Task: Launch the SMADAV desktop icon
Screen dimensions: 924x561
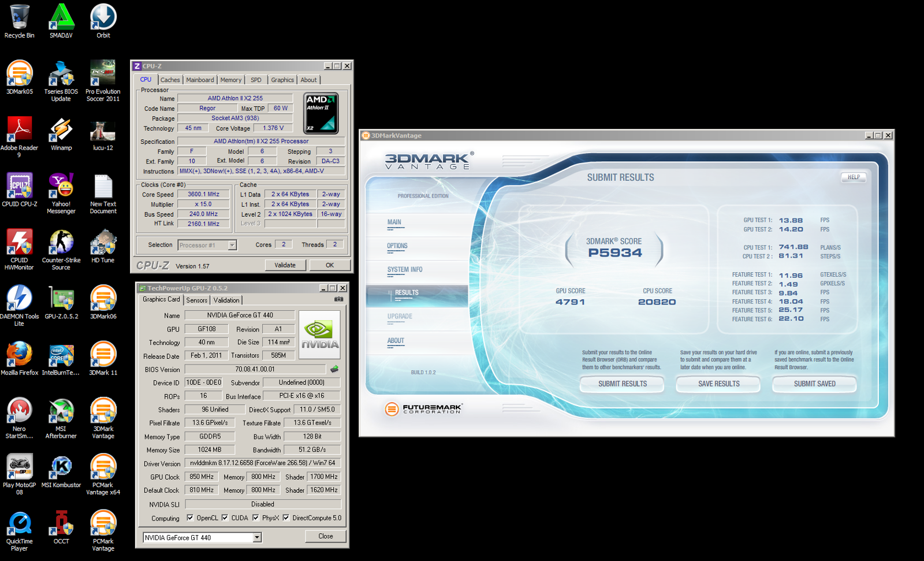Action: coord(61,21)
